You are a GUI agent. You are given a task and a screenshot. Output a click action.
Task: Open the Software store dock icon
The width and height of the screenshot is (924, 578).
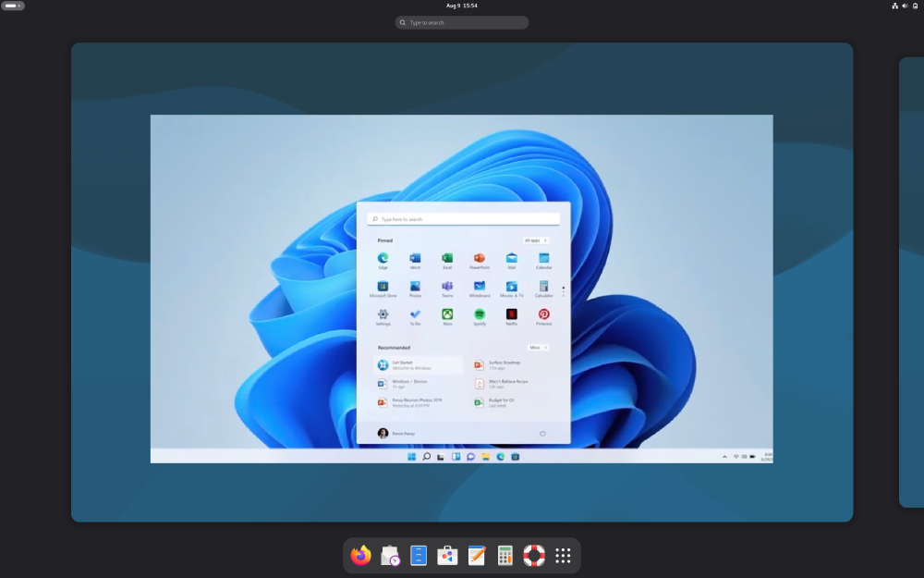pyautogui.click(x=447, y=556)
